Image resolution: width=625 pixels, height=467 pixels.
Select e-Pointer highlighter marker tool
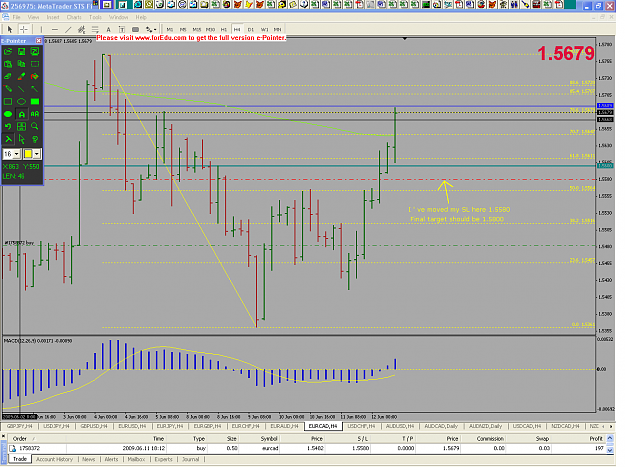22,77
